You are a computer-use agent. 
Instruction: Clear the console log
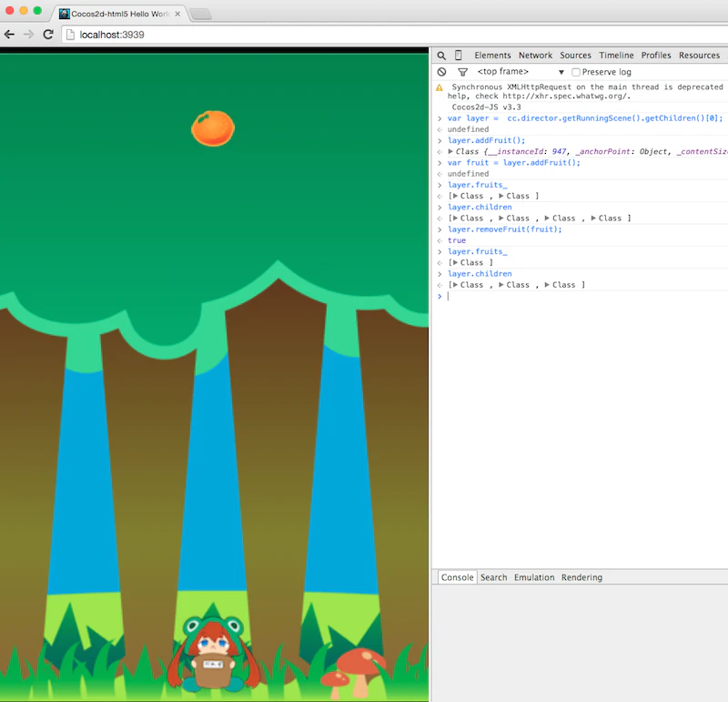point(441,72)
